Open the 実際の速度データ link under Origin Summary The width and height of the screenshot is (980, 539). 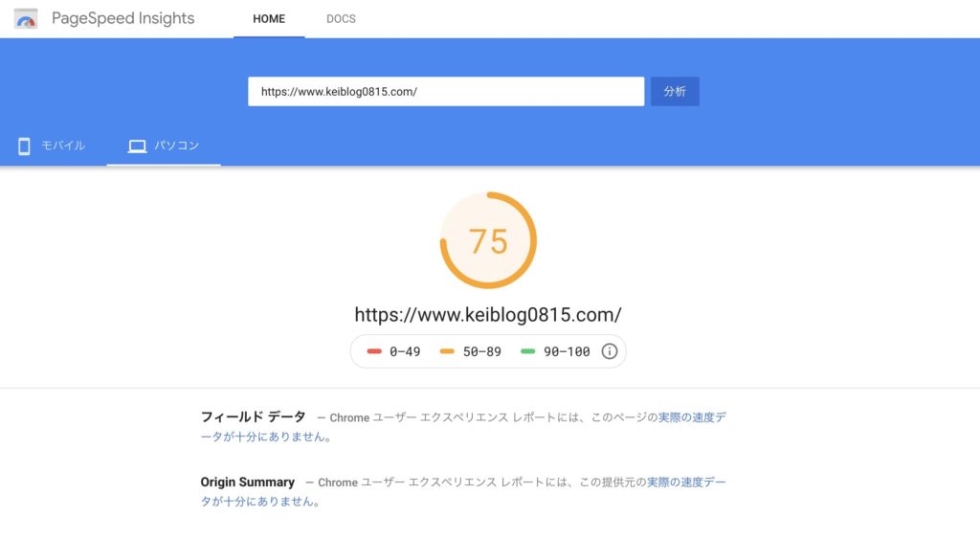pos(463,491)
